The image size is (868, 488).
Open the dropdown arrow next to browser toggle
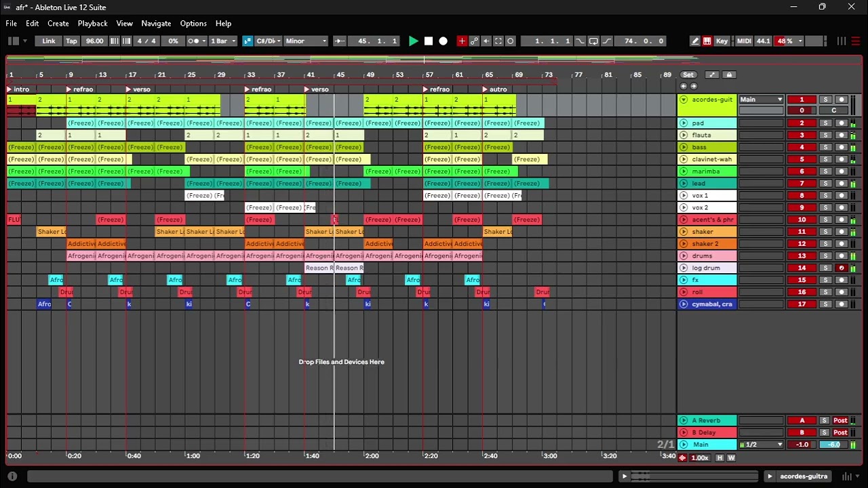(25, 41)
